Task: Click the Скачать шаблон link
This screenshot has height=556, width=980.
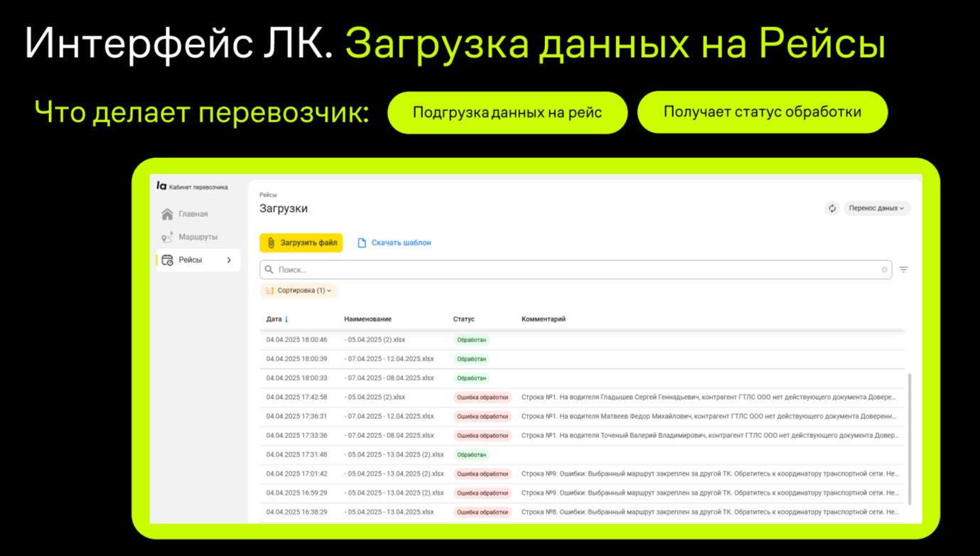Action: 394,242
